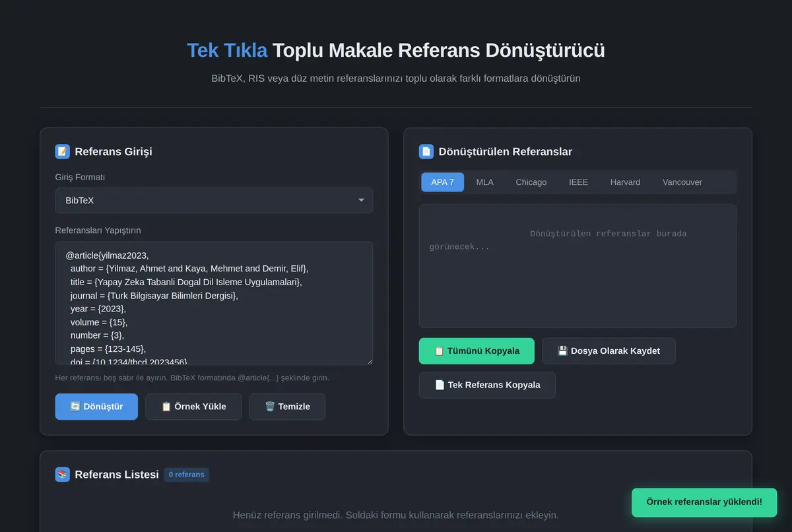Click the 'pages = {123-145},' line
The image size is (792, 532).
point(108,349)
